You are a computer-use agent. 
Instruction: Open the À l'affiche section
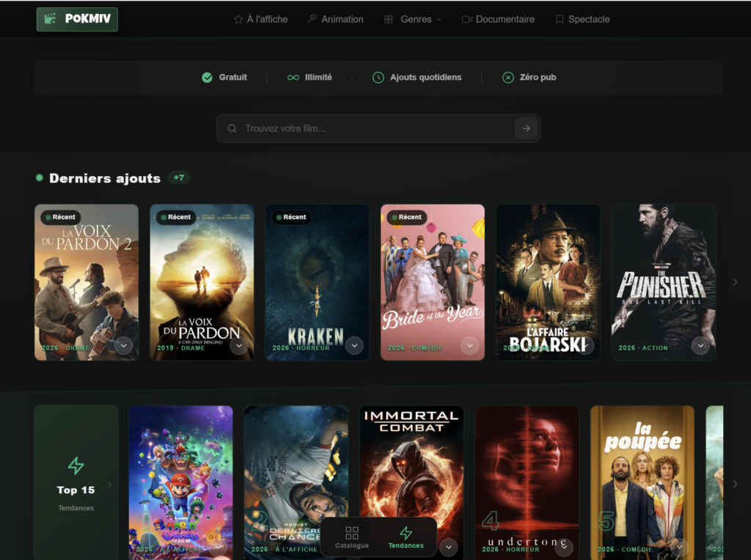pos(260,19)
